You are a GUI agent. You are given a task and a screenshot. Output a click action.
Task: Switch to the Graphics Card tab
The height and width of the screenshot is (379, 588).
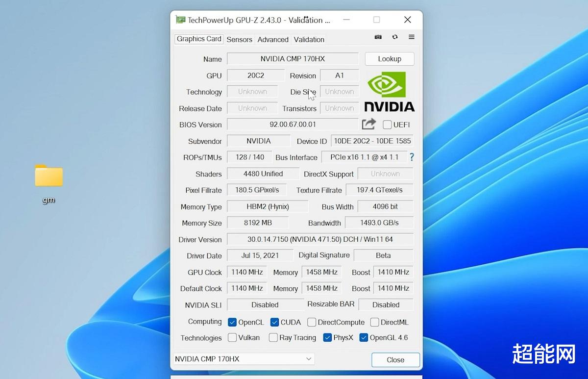pyautogui.click(x=199, y=39)
